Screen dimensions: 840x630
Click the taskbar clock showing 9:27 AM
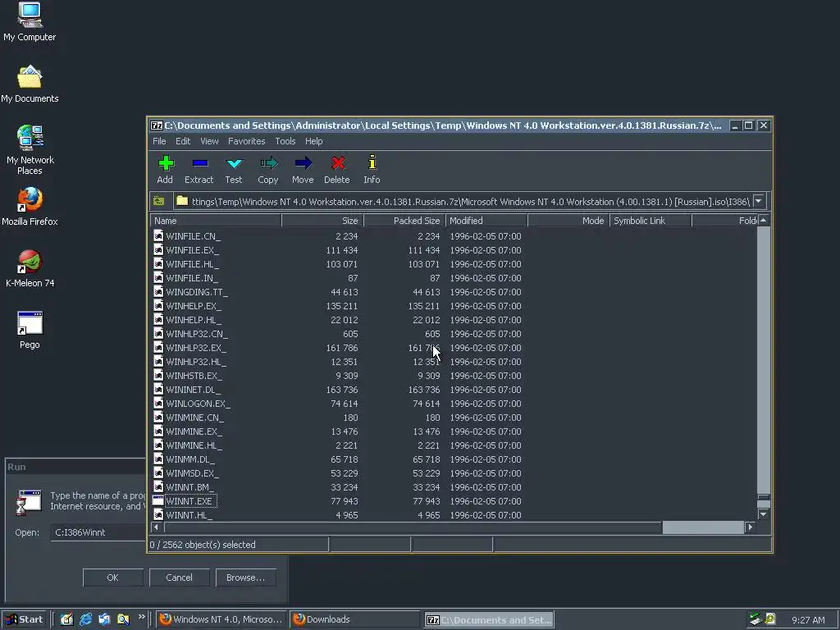click(x=808, y=620)
